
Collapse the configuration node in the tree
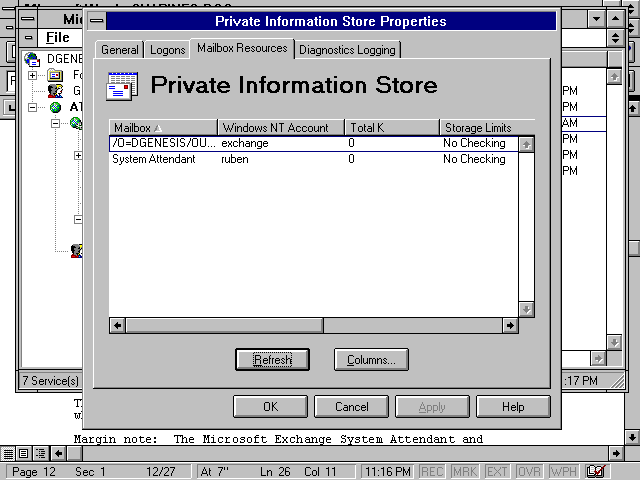tap(55, 123)
